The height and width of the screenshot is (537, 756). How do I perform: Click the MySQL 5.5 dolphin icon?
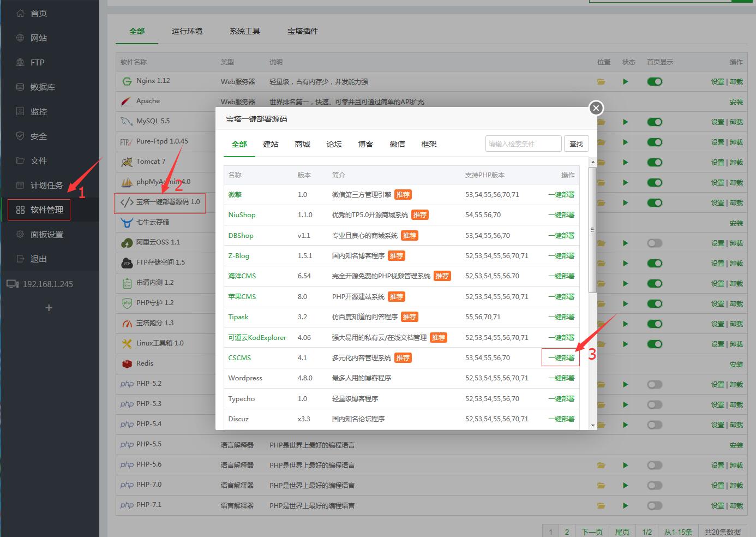pyautogui.click(x=127, y=122)
